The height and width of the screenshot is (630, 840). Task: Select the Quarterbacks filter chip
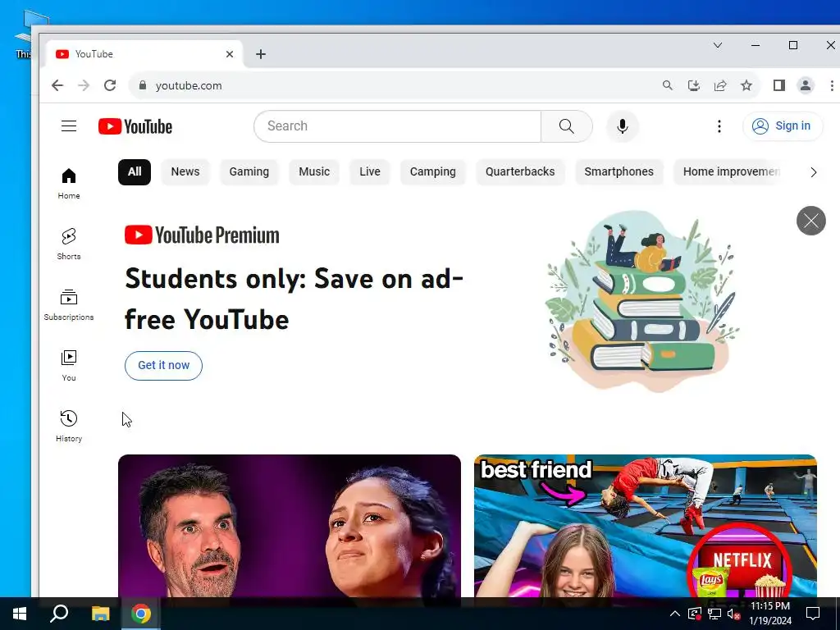(x=520, y=171)
